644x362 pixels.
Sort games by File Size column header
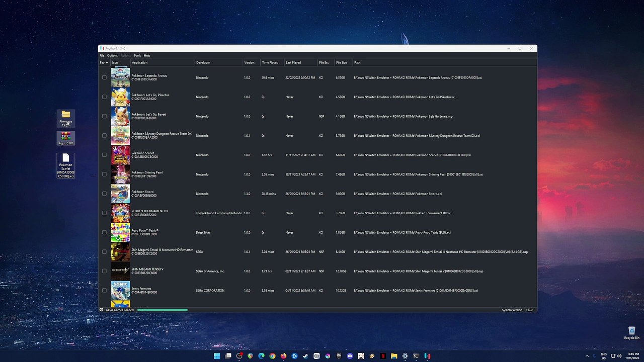[x=344, y=62]
